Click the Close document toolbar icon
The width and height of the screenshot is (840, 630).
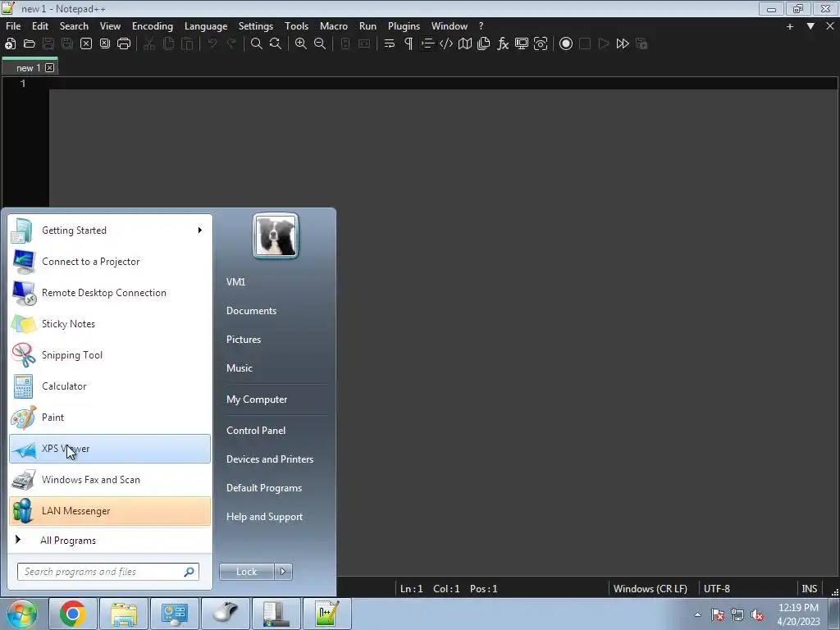coord(86,44)
